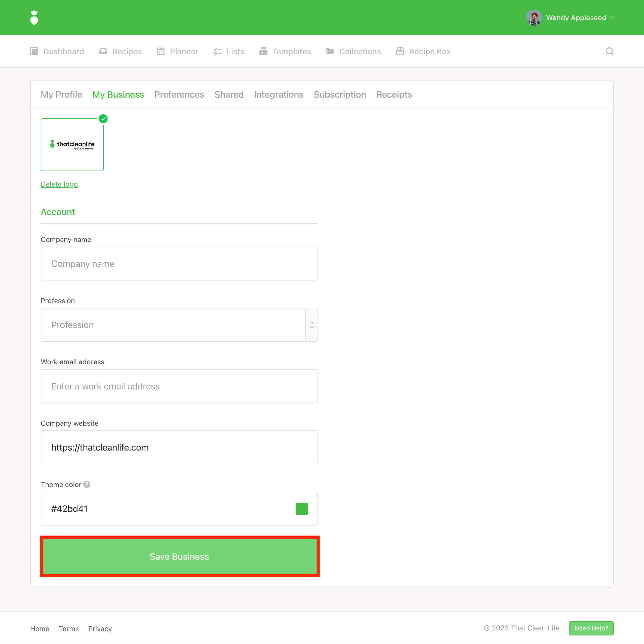Viewport: 644px width, 644px height.
Task: Click the Need Help? button
Action: point(591,628)
